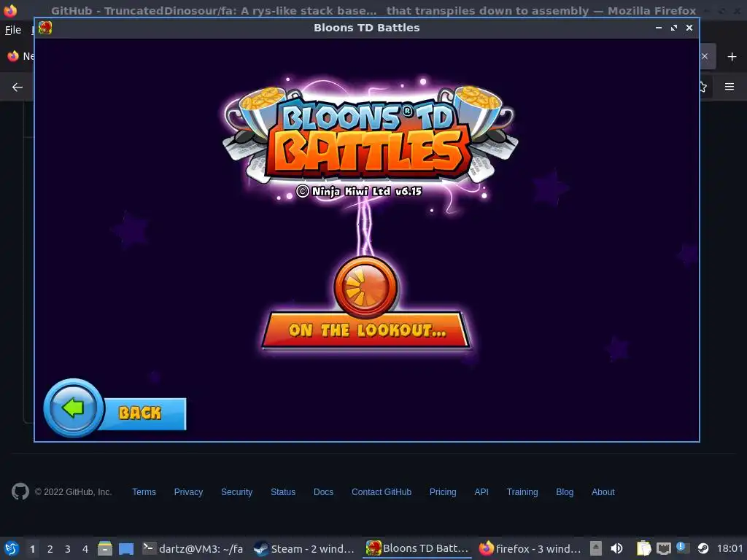The height and width of the screenshot is (560, 747).
Task: Click the removable media eject tray icon
Action: point(596,548)
